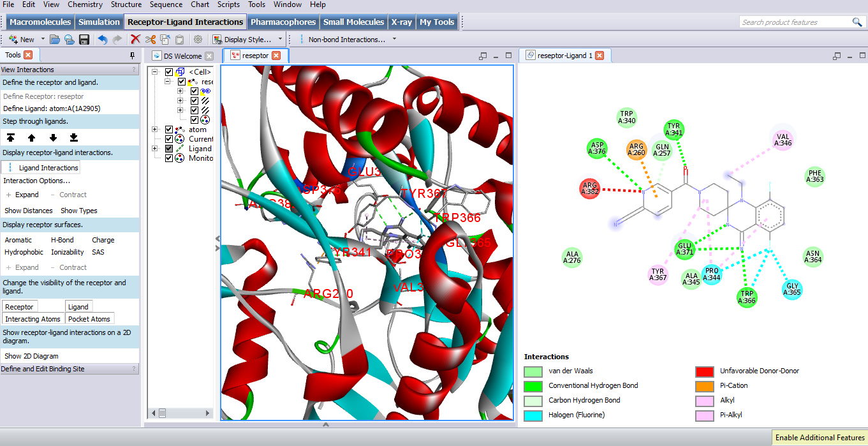Click the first-ligand step icon
This screenshot has height=446, width=868.
coord(11,137)
